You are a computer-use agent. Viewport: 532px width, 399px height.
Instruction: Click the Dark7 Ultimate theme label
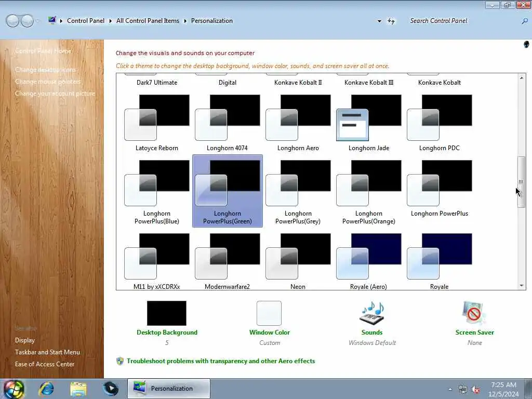click(x=157, y=83)
